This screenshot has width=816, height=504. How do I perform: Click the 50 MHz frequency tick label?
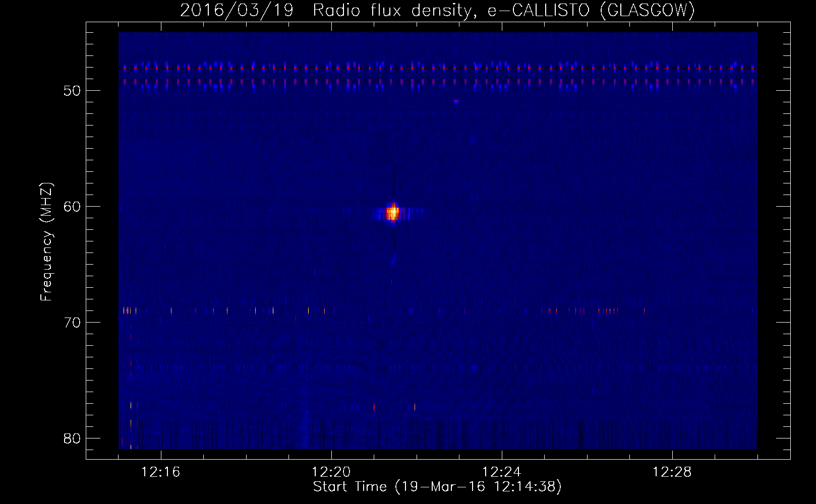click(72, 91)
